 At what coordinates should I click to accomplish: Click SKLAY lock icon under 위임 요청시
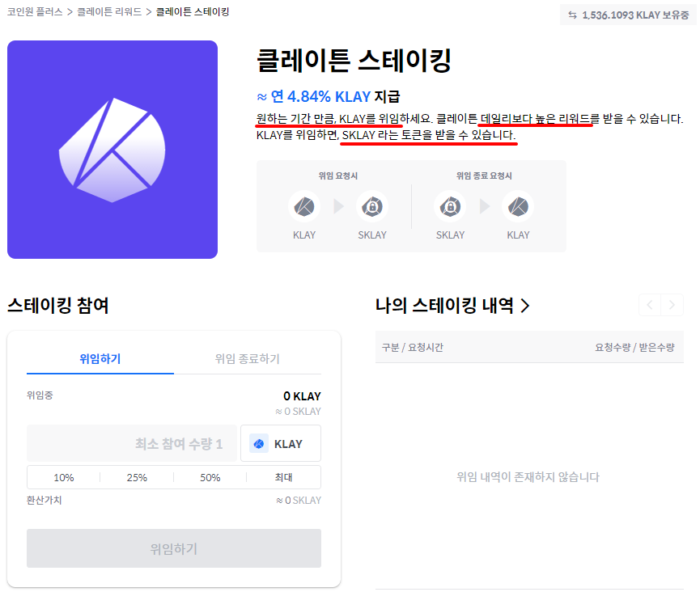[x=372, y=206]
